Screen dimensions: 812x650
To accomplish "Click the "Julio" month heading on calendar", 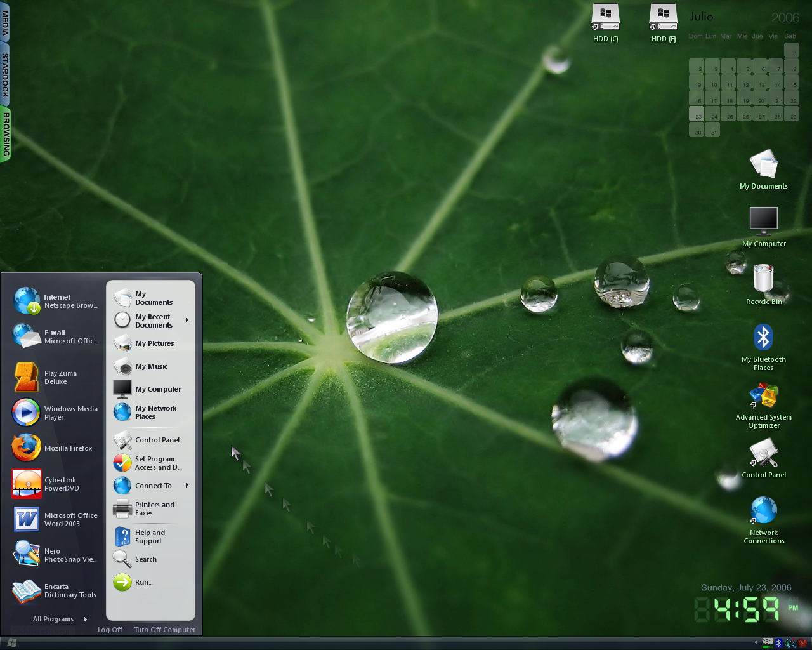I will tap(701, 17).
